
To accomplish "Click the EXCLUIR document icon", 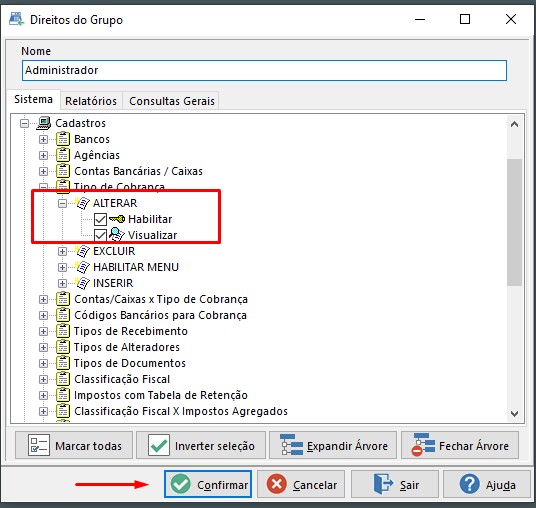I will (82, 251).
